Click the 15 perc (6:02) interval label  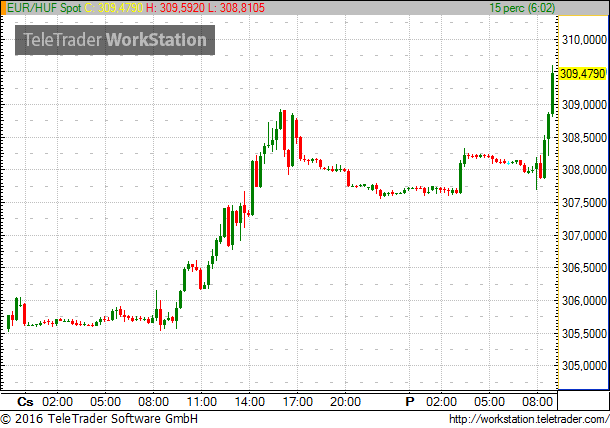pyautogui.click(x=522, y=8)
